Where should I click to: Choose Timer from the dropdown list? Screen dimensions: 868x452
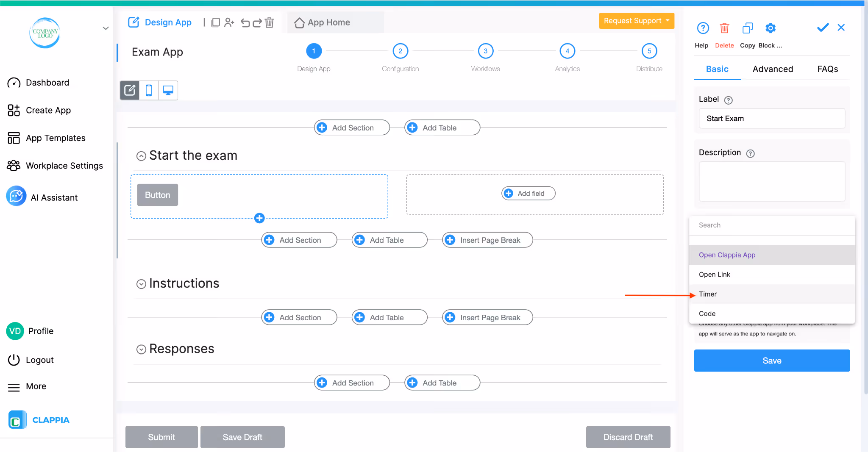[772, 294]
